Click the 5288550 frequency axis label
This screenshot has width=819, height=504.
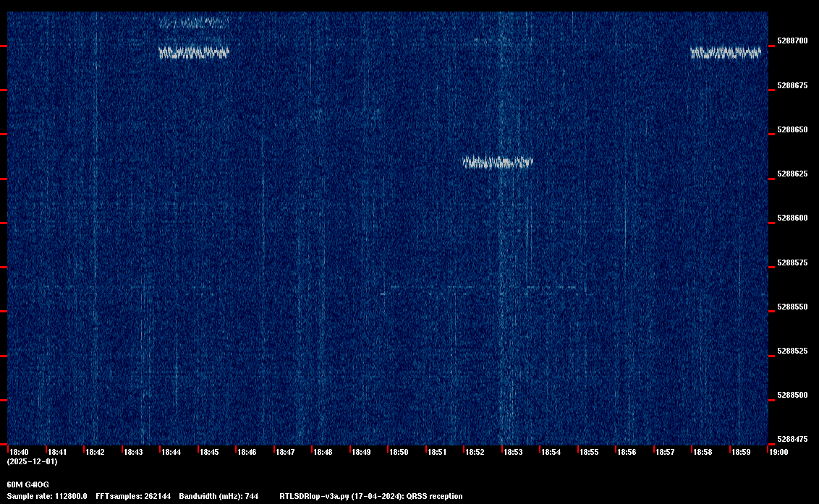tap(792, 307)
